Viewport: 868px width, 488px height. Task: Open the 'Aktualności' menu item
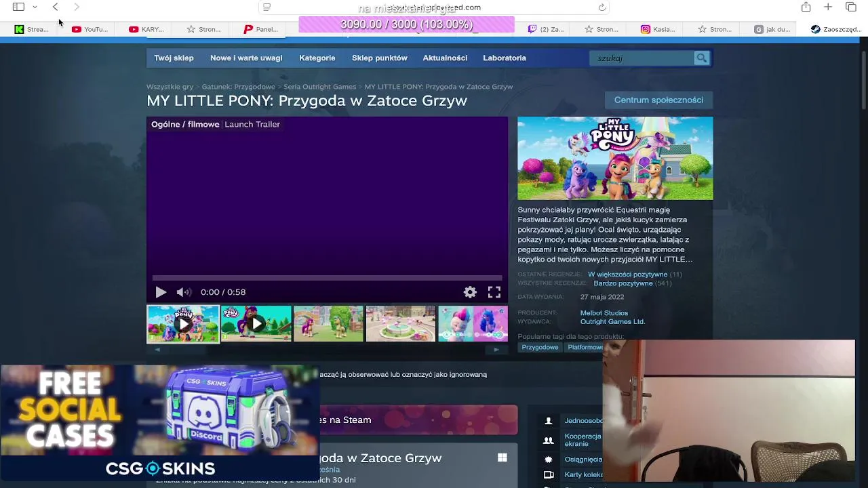pos(445,58)
